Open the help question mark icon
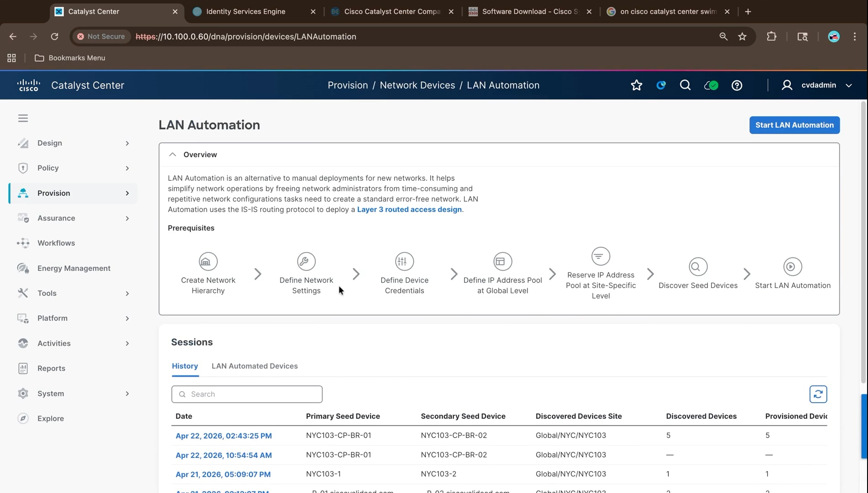This screenshot has height=493, width=868. 737,85
